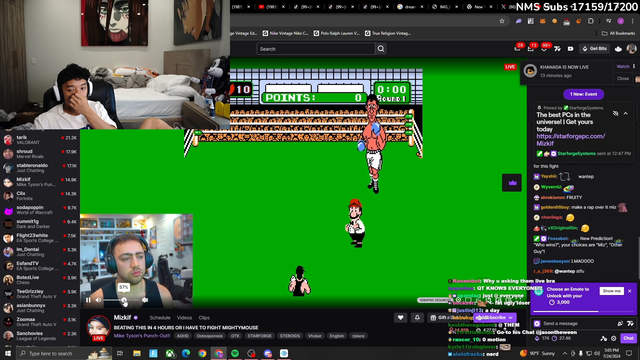Open the Windows notification center icon
Image resolution: width=640 pixels, height=360 pixels.
pos(629,353)
